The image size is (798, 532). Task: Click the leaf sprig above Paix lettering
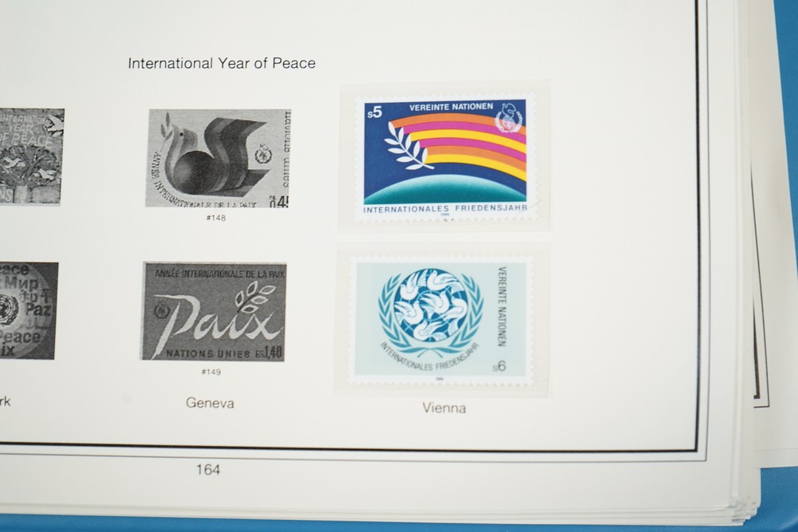[x=255, y=295]
